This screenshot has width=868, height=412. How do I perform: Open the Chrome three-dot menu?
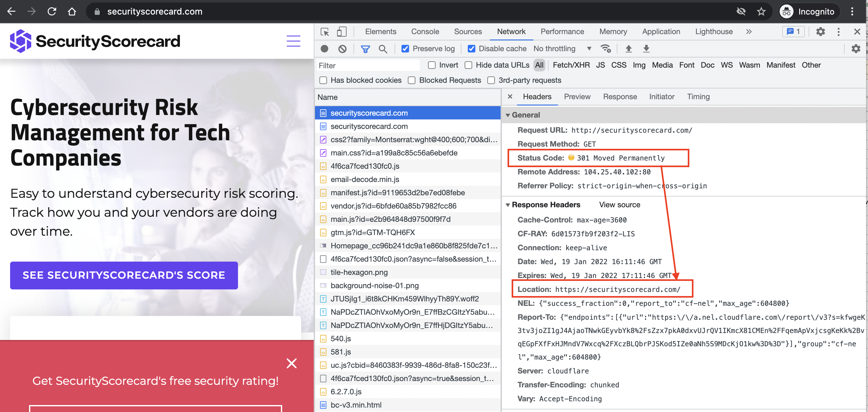coord(852,11)
